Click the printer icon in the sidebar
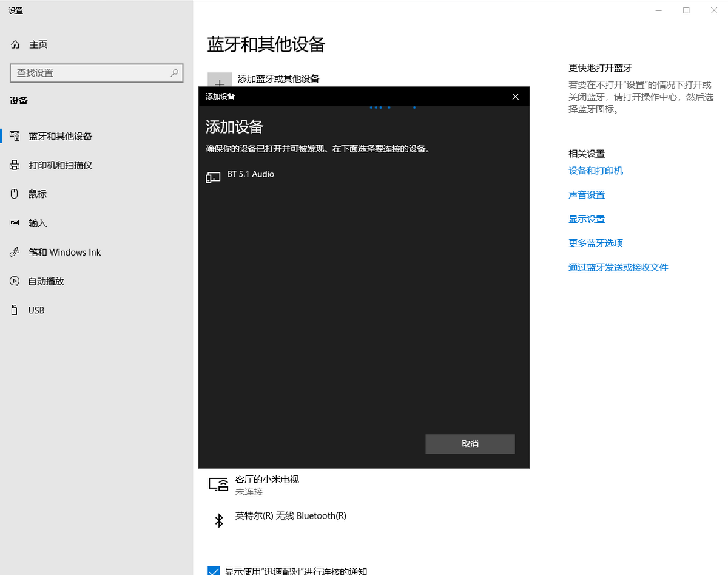The height and width of the screenshot is (575, 728). 15,165
